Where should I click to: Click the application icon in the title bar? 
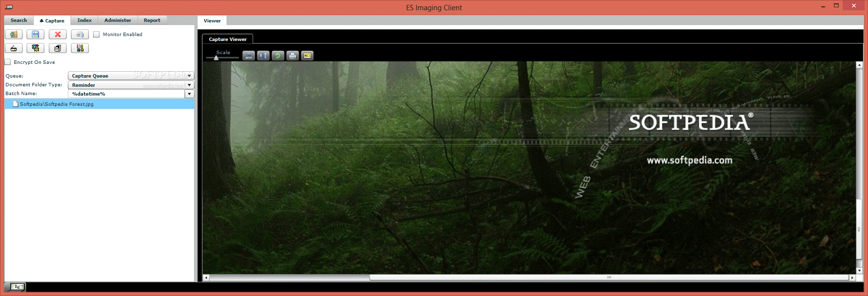tap(9, 7)
